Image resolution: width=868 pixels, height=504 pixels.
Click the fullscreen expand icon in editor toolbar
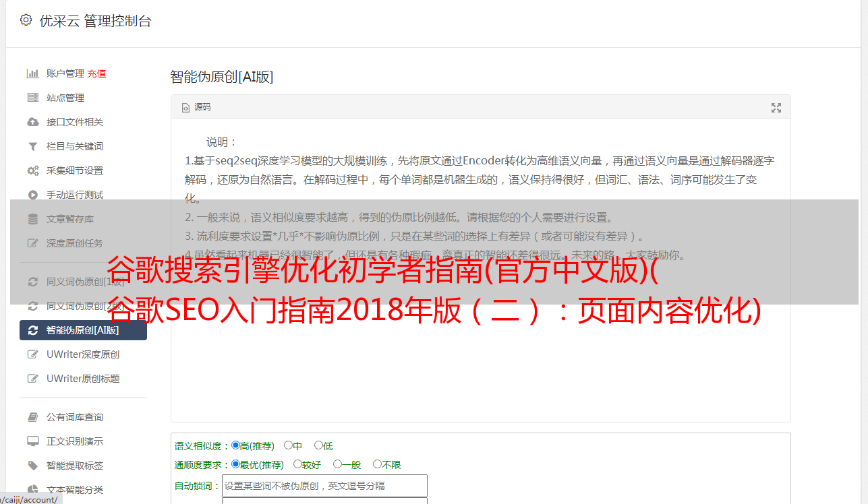click(776, 108)
